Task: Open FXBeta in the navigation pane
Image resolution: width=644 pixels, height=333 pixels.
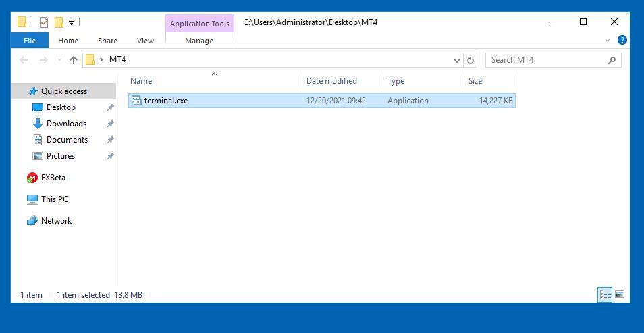Action: 53,178
